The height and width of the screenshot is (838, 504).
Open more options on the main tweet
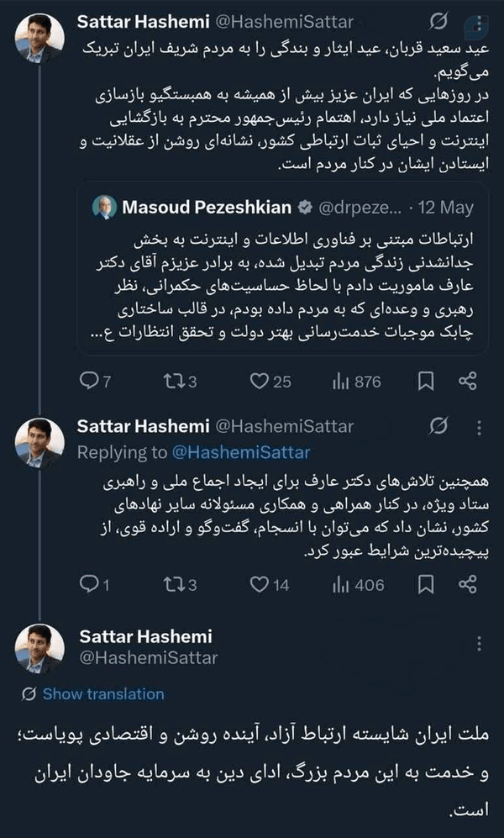point(479,644)
